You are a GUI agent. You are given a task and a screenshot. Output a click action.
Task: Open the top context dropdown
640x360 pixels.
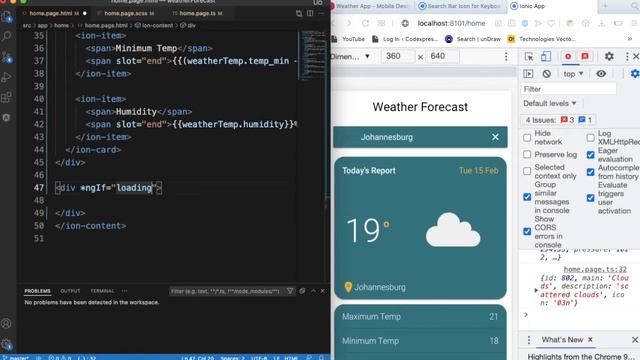573,74
